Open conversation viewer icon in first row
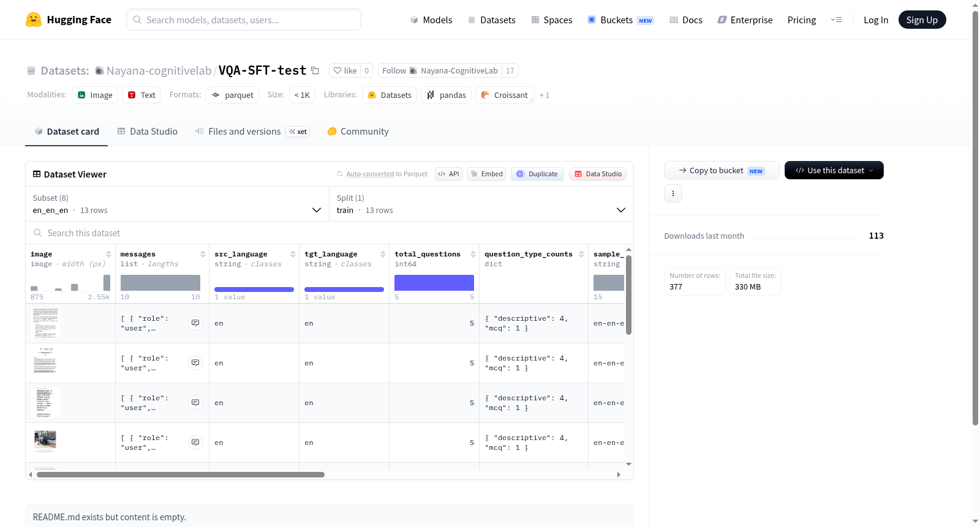980x527 pixels. [195, 323]
